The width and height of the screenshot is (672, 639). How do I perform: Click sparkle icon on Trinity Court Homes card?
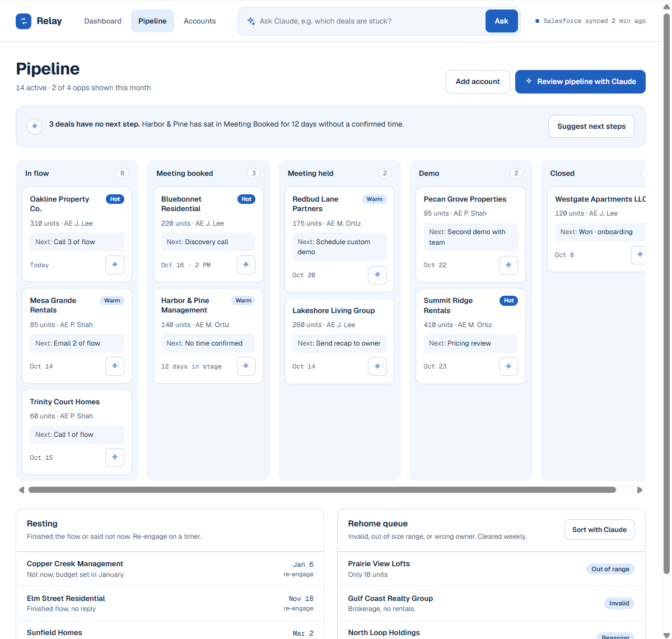coord(115,458)
